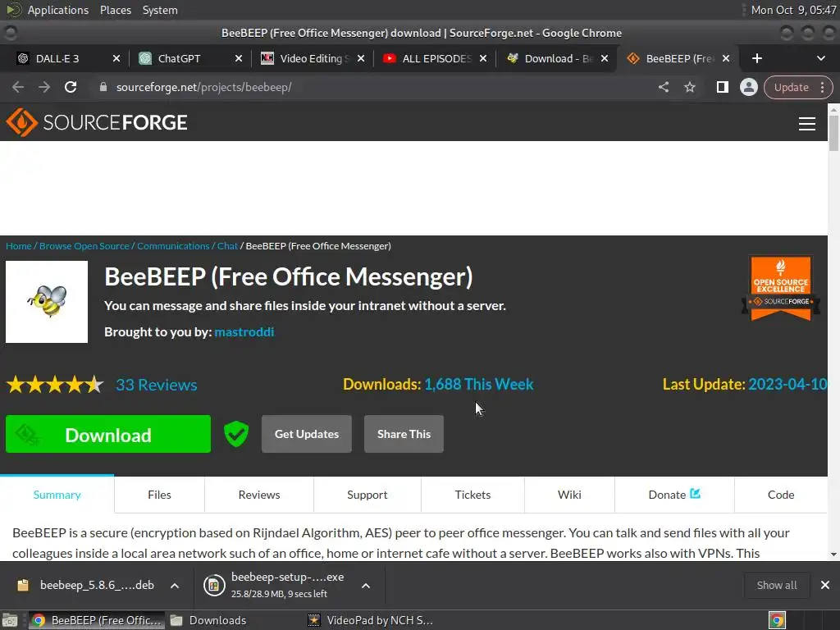Bookmark this page with the star icon

tap(689, 87)
